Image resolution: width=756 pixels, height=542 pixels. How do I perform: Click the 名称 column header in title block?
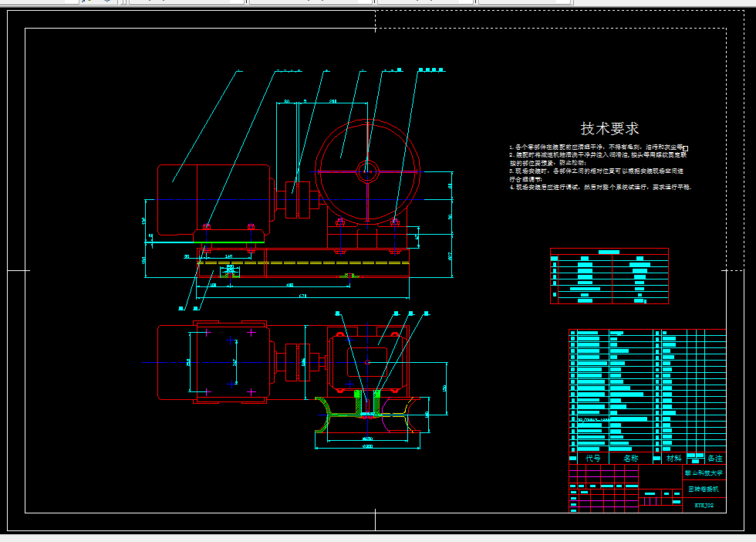pos(631,458)
